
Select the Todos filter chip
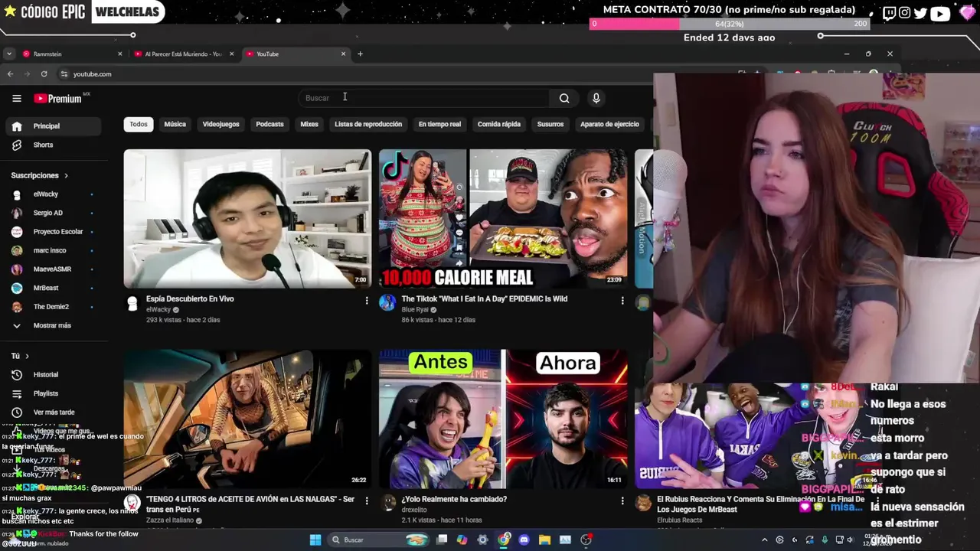[x=139, y=124]
